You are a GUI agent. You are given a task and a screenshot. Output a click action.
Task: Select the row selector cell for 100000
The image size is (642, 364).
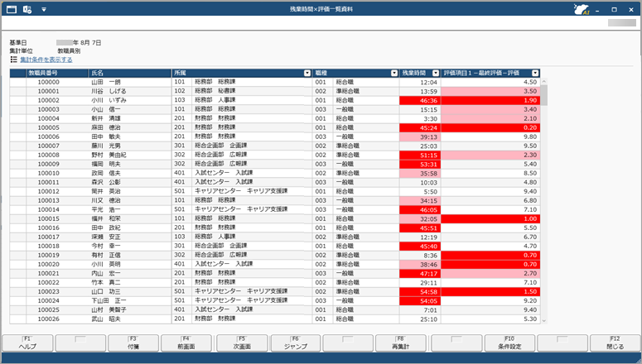[18, 82]
